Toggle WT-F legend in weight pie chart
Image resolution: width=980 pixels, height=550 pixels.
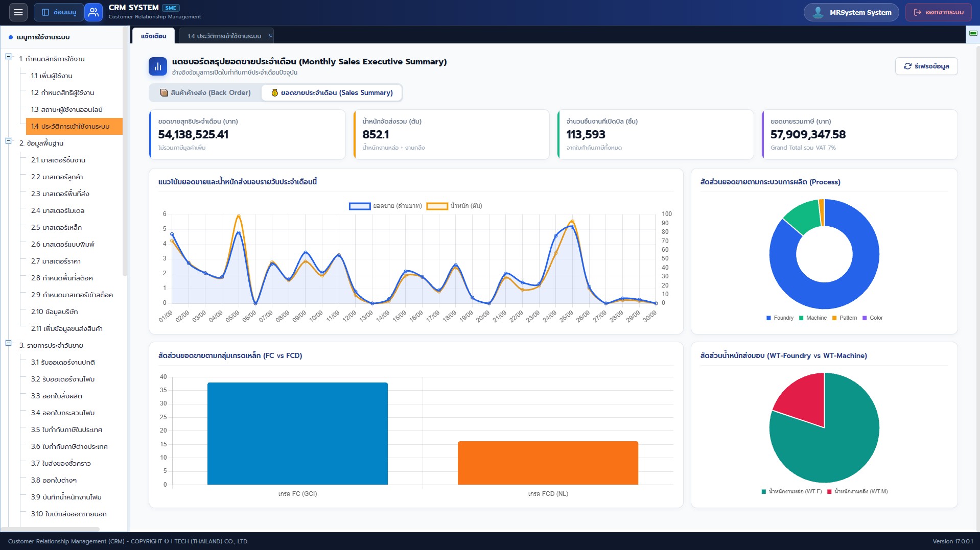tap(791, 492)
